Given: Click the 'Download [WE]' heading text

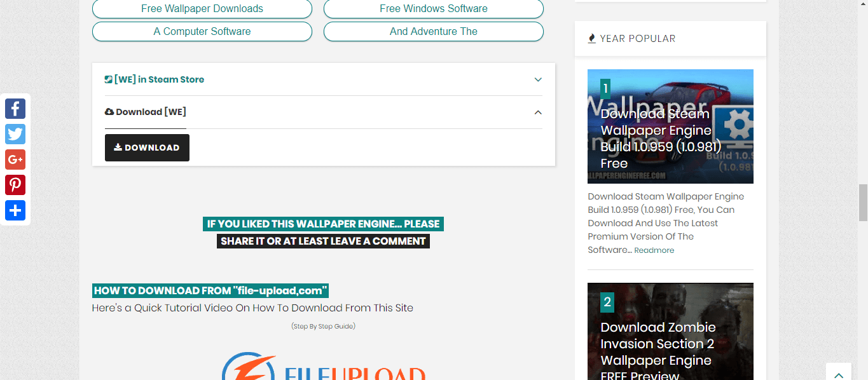Looking at the screenshot, I should [x=151, y=112].
